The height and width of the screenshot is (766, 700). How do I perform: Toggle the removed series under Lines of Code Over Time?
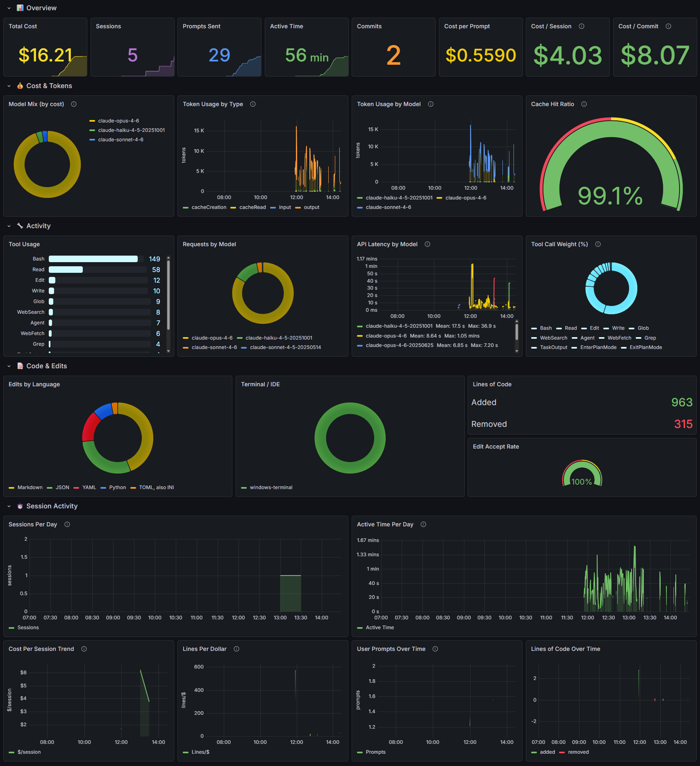click(579, 752)
